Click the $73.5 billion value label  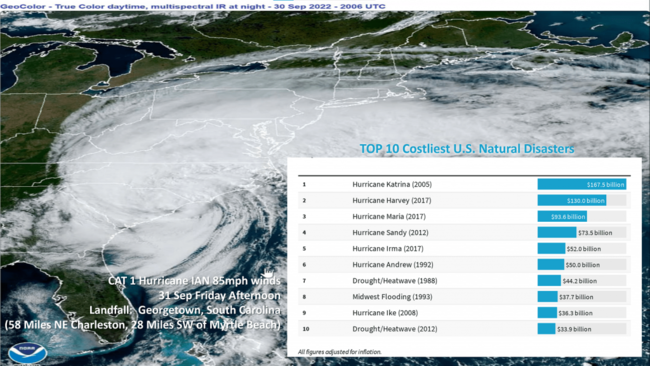(595, 233)
